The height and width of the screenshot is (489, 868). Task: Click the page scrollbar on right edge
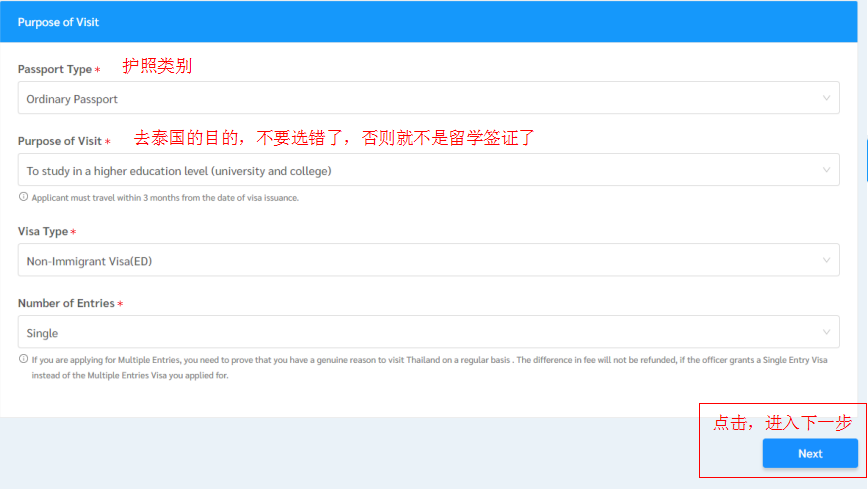pyautogui.click(x=865, y=160)
